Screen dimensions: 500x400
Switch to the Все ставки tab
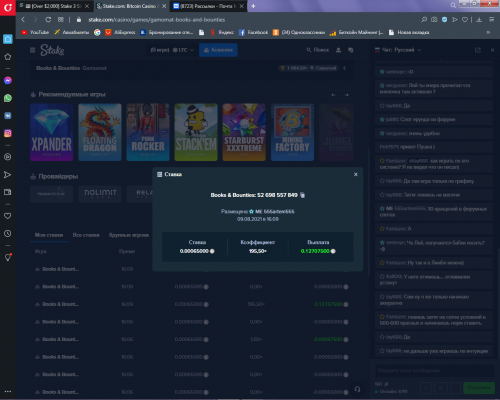click(86, 235)
